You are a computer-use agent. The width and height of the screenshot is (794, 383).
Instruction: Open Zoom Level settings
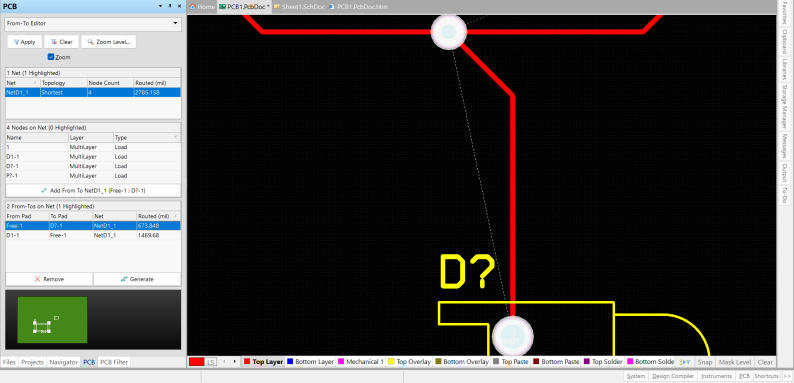(108, 42)
